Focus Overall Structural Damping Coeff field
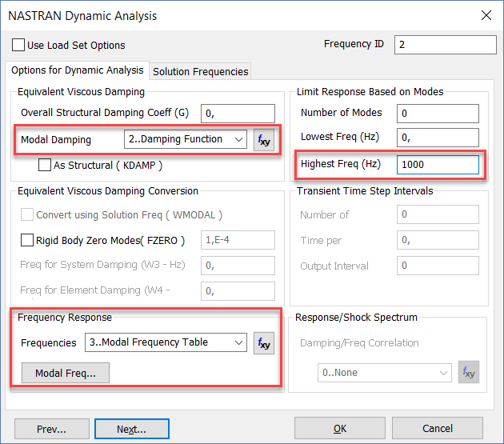 click(238, 114)
